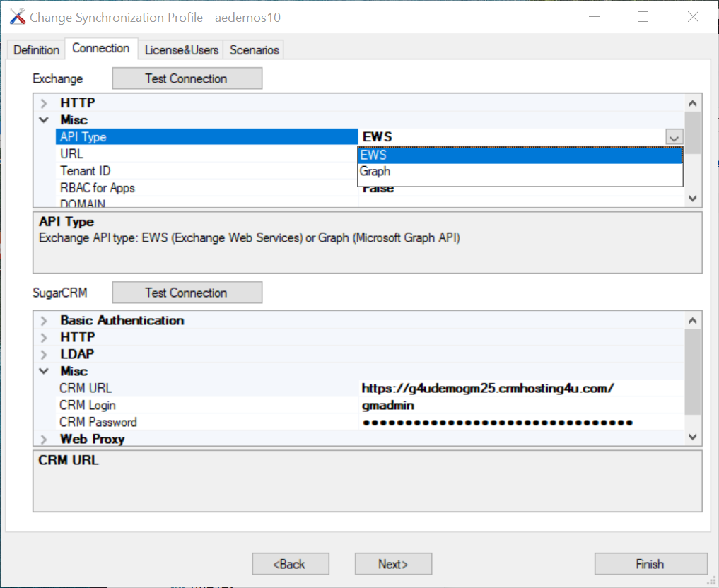This screenshot has height=588, width=719.
Task: Open the License&Users tab
Action: pyautogui.click(x=181, y=50)
